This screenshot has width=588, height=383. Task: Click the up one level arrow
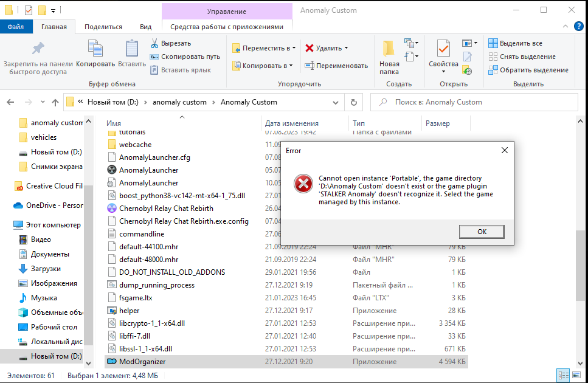click(x=55, y=102)
